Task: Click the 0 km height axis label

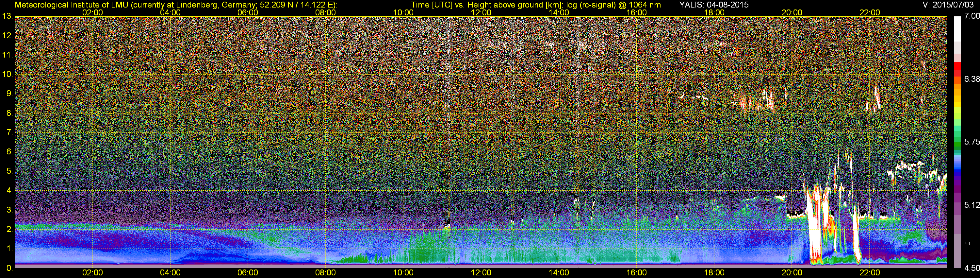Action: pos(9,268)
